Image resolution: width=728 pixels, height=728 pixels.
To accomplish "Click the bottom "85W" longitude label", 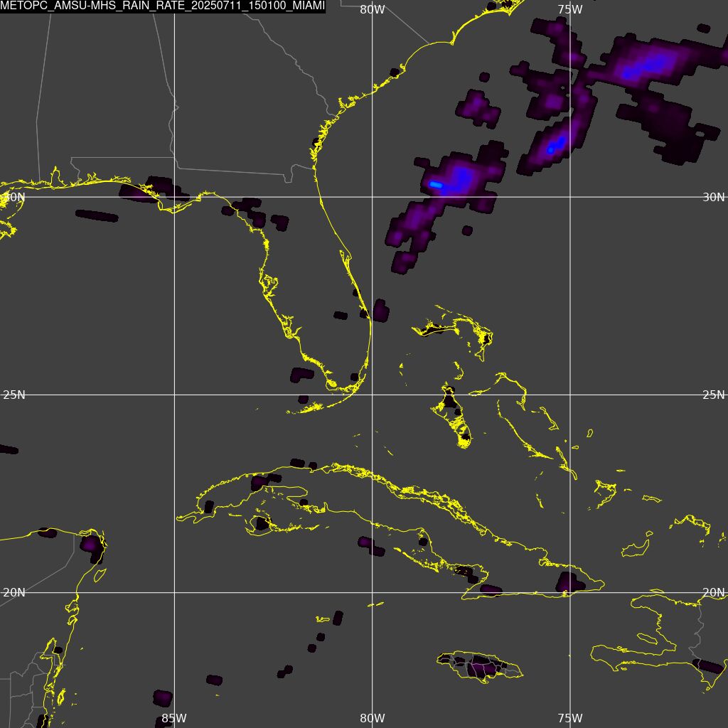I will pos(174,718).
